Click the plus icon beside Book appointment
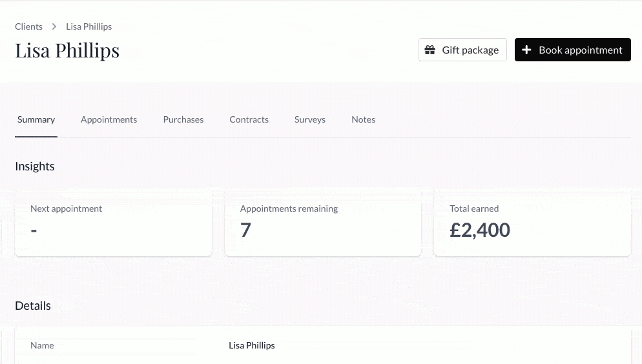This screenshot has height=364, width=642. [x=526, y=50]
